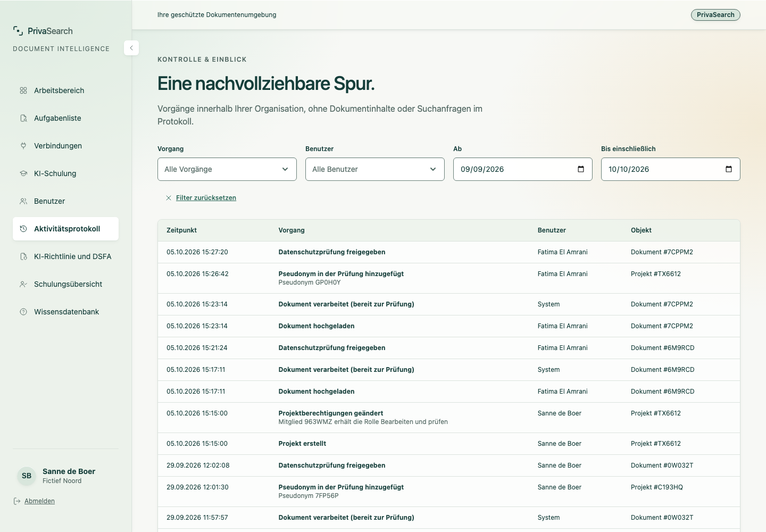Click Projektberechtigungen geändert entry
Screen dimensions: 766x532
coord(331,413)
